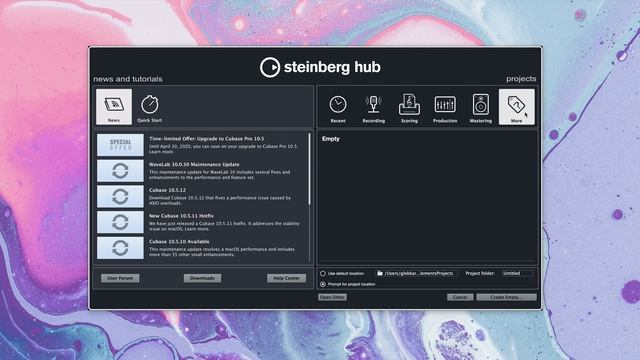Select Prompt for project location radio
This screenshot has width=640, height=360.
323,284
